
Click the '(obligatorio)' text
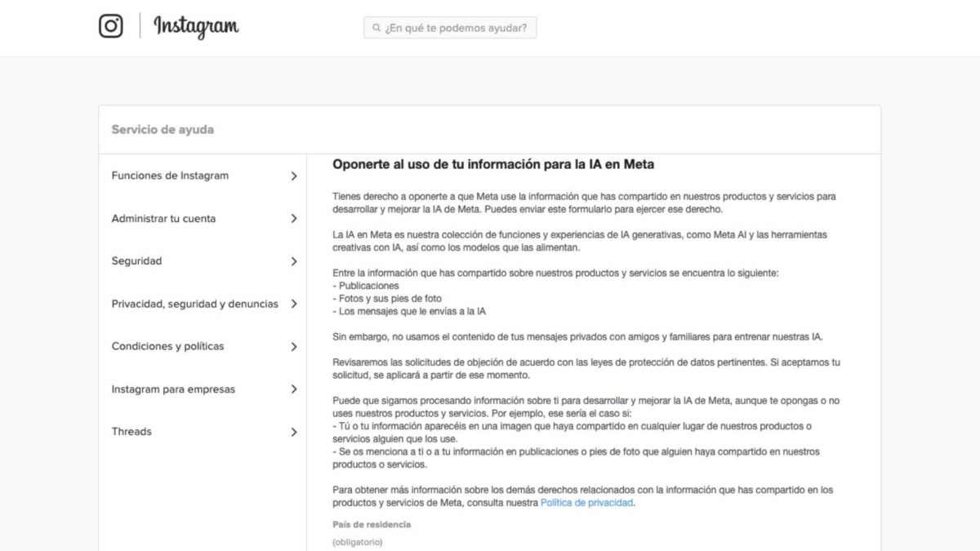357,542
